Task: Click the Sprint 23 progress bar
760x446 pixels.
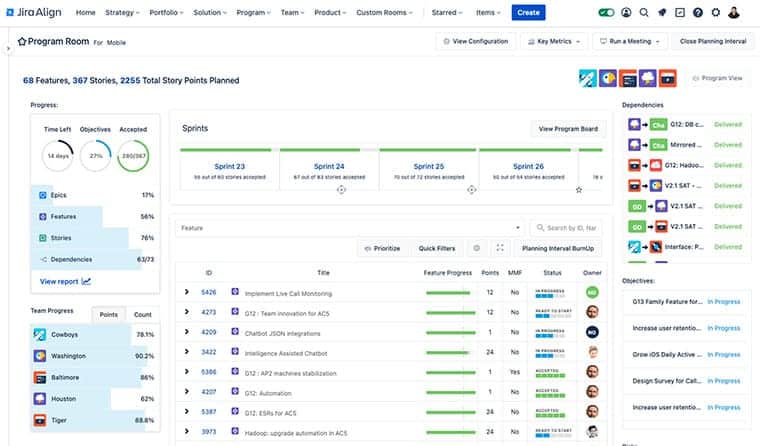Action: tap(229, 151)
